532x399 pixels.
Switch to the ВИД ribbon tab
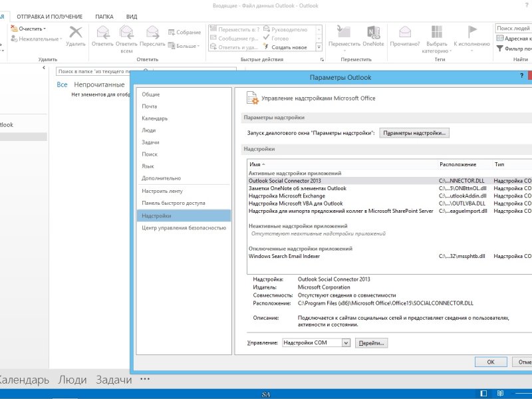(x=132, y=16)
